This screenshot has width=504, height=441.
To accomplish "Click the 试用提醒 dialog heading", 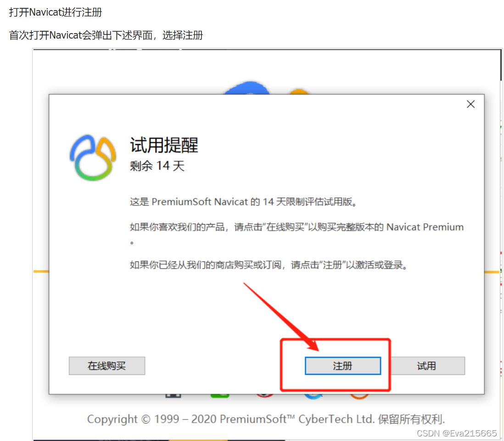I will [x=164, y=145].
